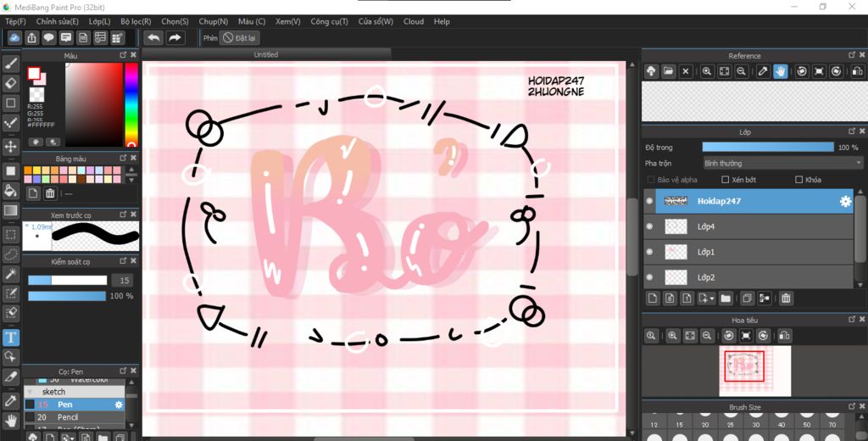The image size is (868, 441).
Task: Select the Eraser tool
Action: click(x=10, y=84)
